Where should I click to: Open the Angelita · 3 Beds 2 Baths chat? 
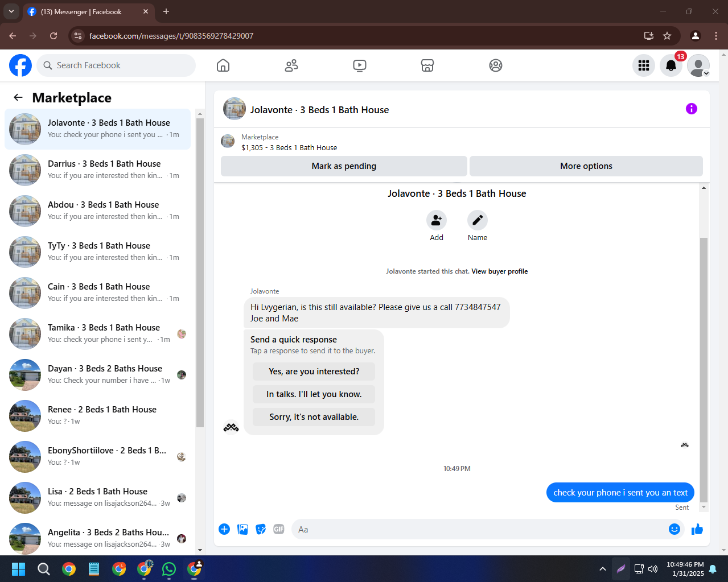[x=97, y=539]
